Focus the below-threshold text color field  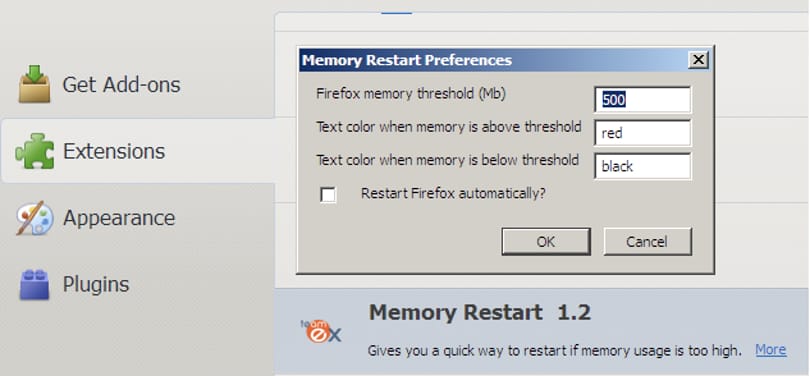click(642, 166)
